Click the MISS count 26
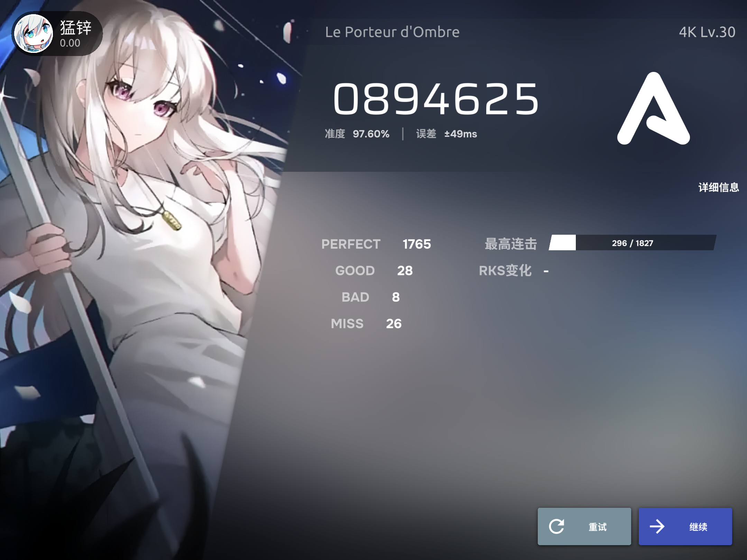The height and width of the screenshot is (560, 747). click(394, 324)
